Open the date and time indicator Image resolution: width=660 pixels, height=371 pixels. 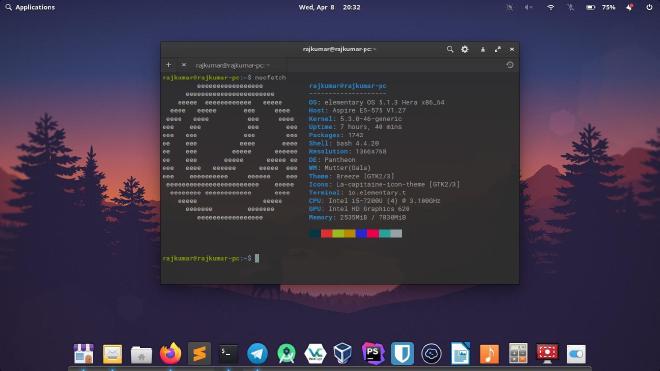point(329,7)
